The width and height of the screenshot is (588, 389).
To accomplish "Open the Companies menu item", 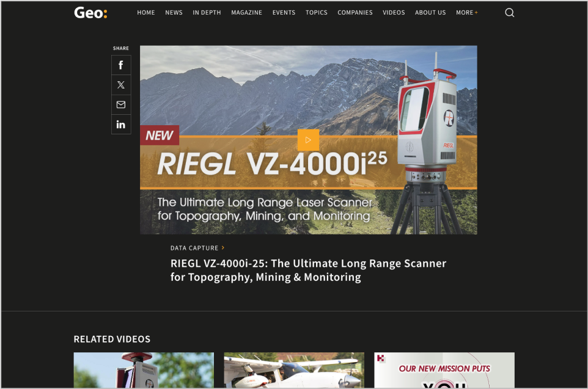I will 355,13.
